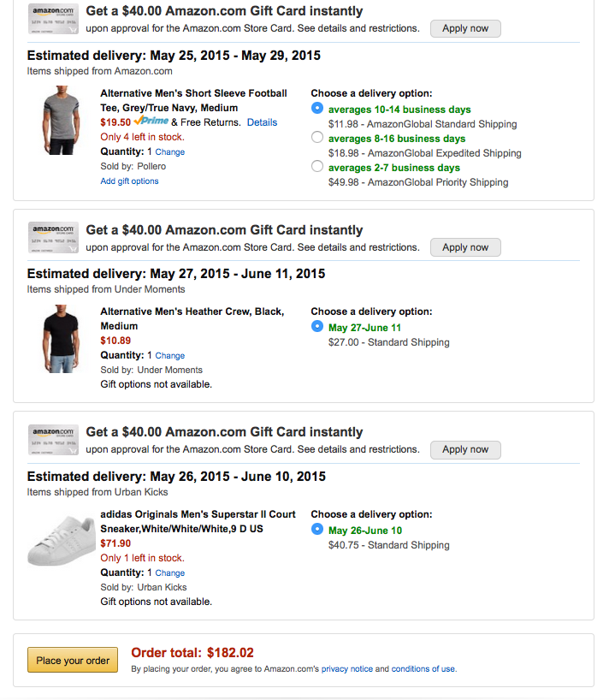The image size is (615, 700).
Task: Change quantity of the adidas sneaker
Action: [x=170, y=573]
